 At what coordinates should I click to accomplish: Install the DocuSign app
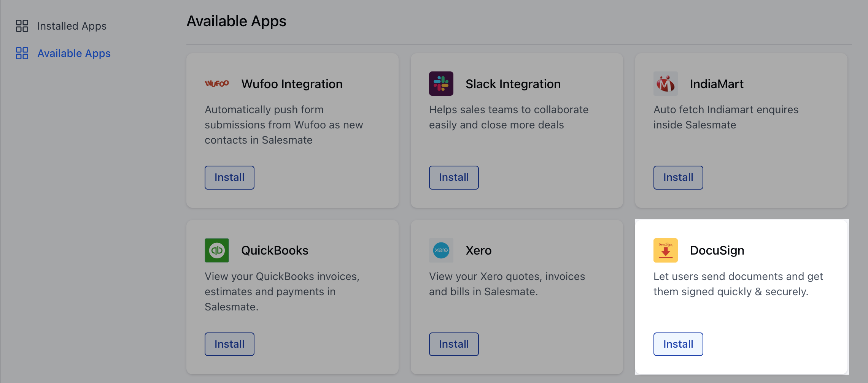[x=678, y=344]
